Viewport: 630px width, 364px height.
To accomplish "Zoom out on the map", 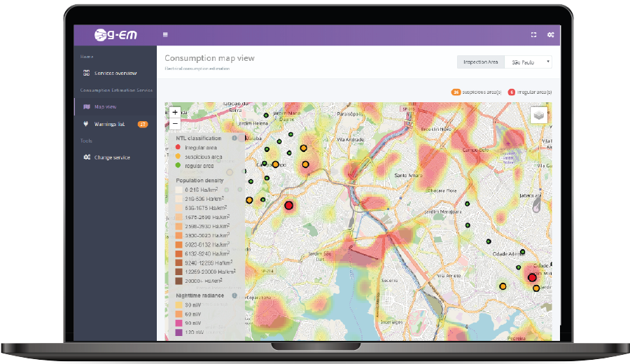I will tap(175, 123).
